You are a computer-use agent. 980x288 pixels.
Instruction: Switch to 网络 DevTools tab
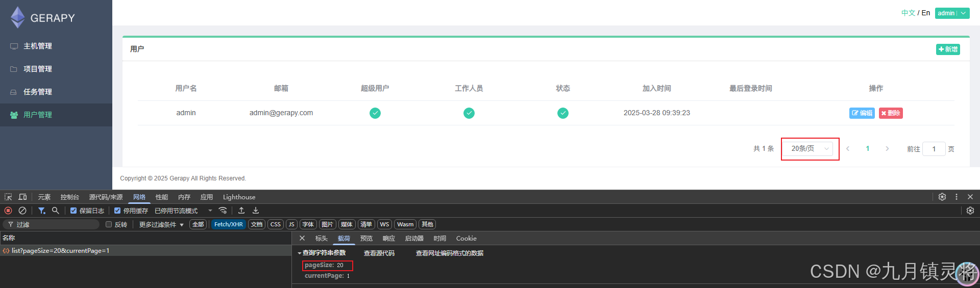tap(139, 197)
